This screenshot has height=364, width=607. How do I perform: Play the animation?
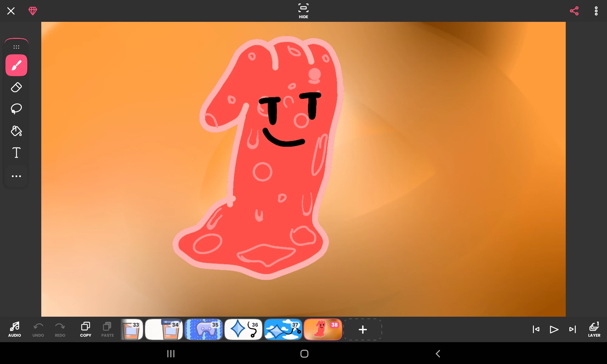point(554,329)
